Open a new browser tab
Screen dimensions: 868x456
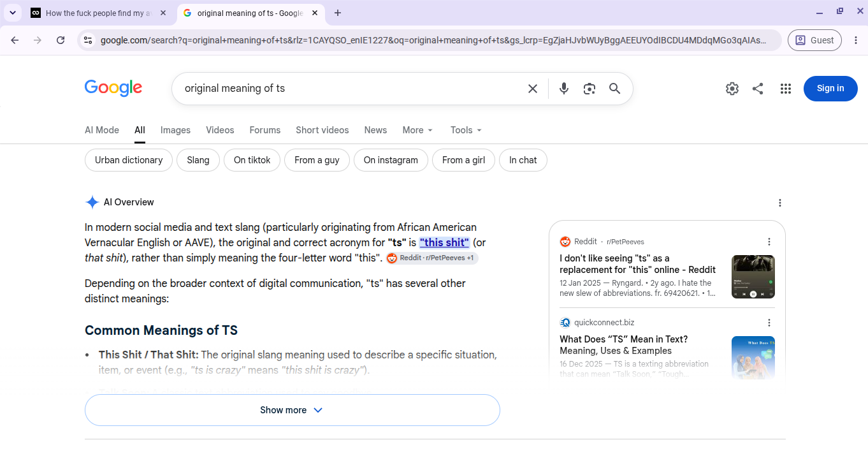coord(338,13)
